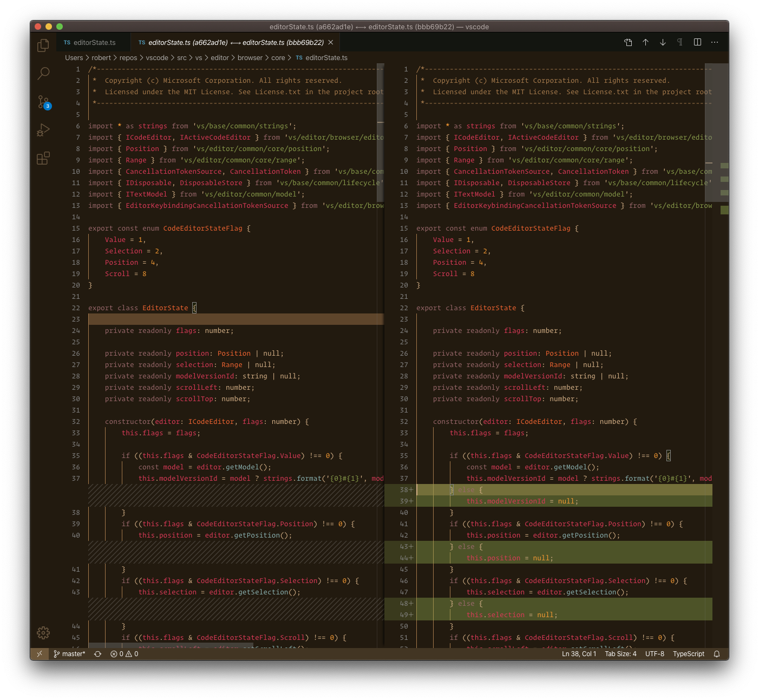This screenshot has height=700, width=759.
Task: Click the Users breadcrumb
Action: [74, 57]
